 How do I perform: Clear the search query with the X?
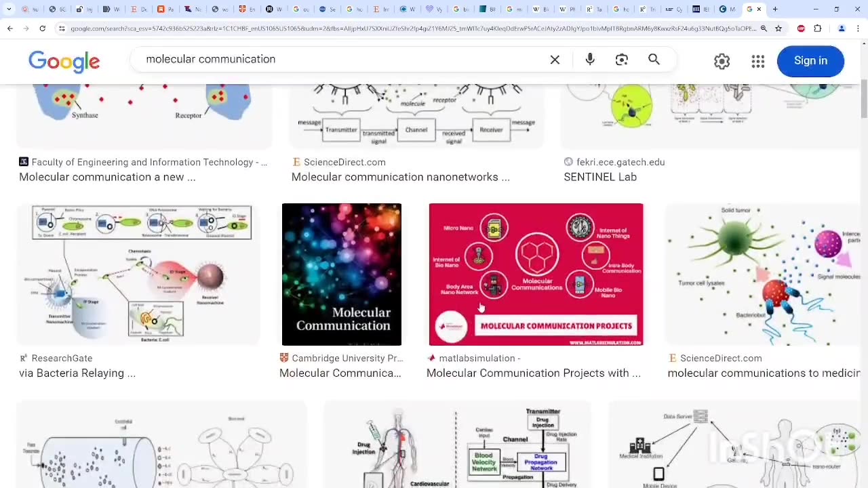pos(555,60)
